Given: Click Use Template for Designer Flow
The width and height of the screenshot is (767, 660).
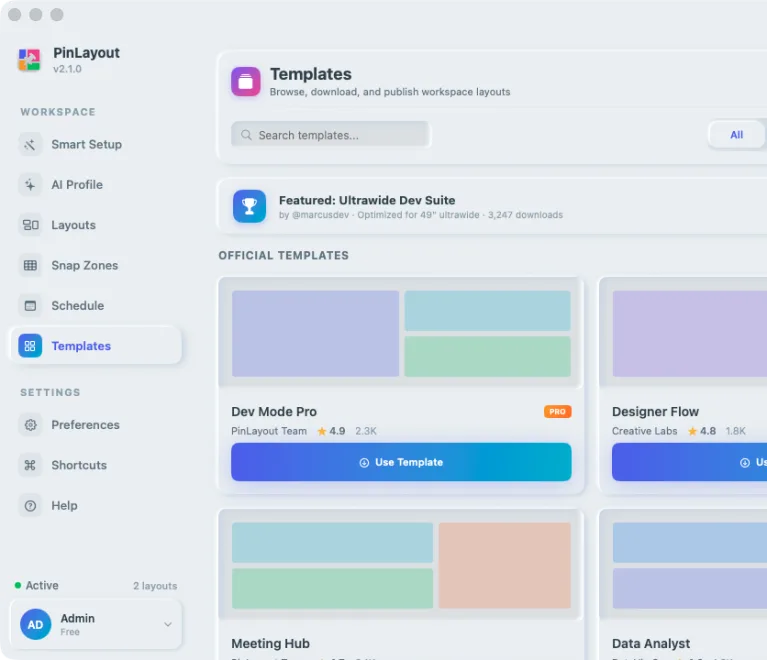Looking at the screenshot, I should tap(689, 462).
